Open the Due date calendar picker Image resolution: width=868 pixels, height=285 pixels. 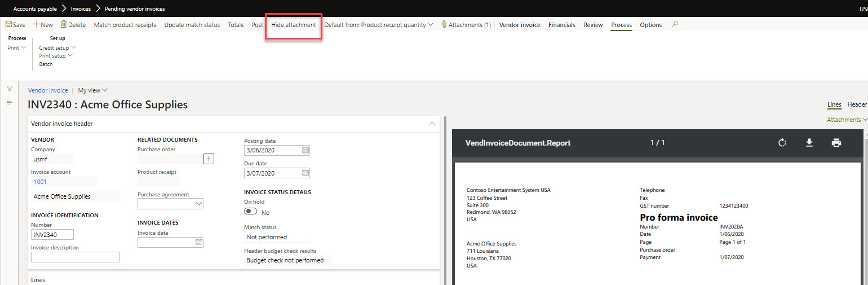[305, 173]
